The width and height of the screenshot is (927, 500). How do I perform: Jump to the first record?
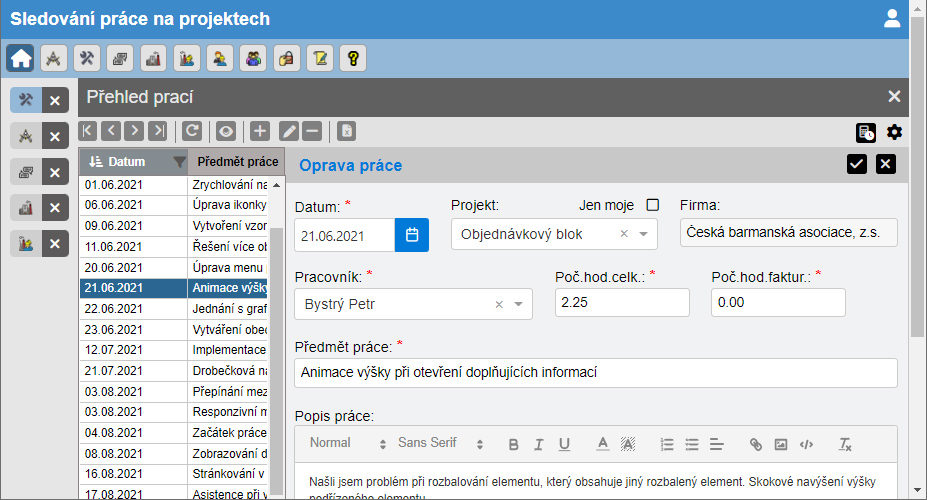click(87, 131)
